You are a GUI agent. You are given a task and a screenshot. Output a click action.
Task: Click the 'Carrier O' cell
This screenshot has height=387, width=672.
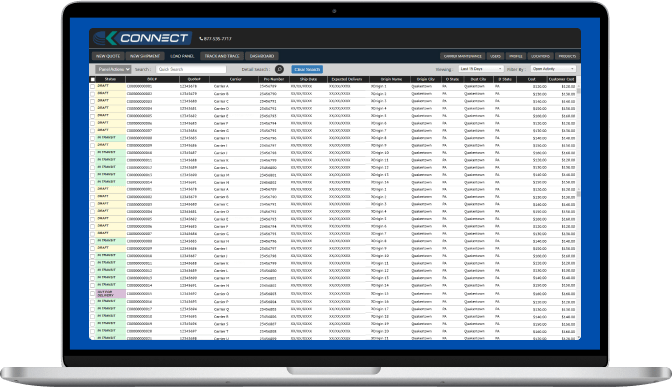pos(221,294)
